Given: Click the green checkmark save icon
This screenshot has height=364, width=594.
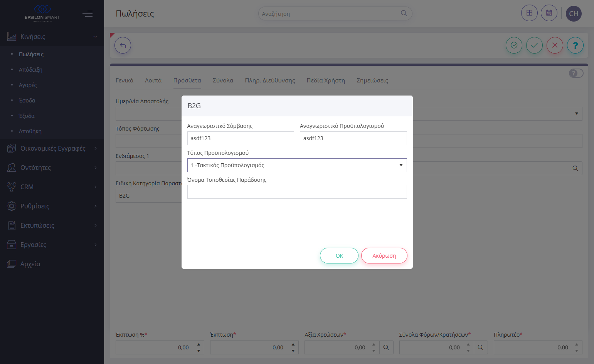Looking at the screenshot, I should tap(534, 45).
